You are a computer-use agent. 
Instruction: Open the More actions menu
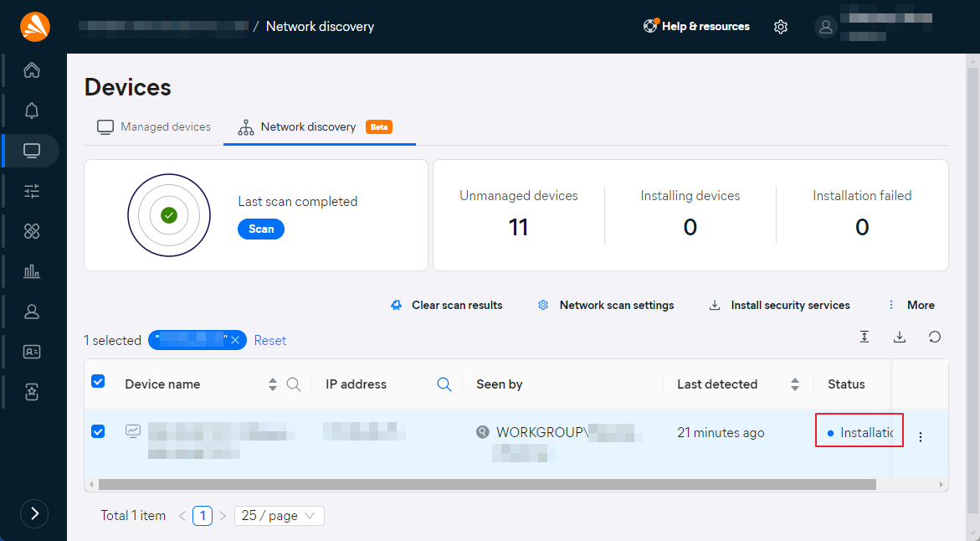911,305
